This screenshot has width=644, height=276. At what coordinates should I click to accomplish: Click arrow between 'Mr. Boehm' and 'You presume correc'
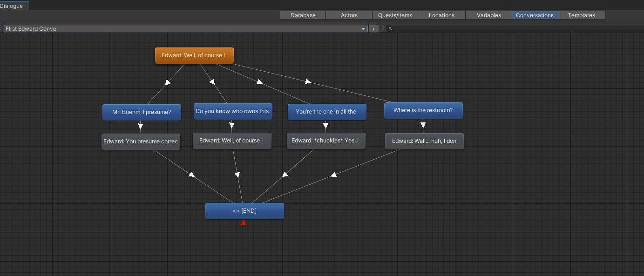tap(141, 126)
